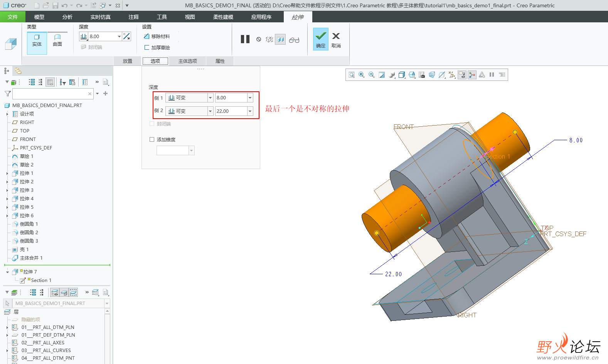Open the customize quick access toolbar arrow
The width and height of the screenshot is (608, 364).
point(127,5)
